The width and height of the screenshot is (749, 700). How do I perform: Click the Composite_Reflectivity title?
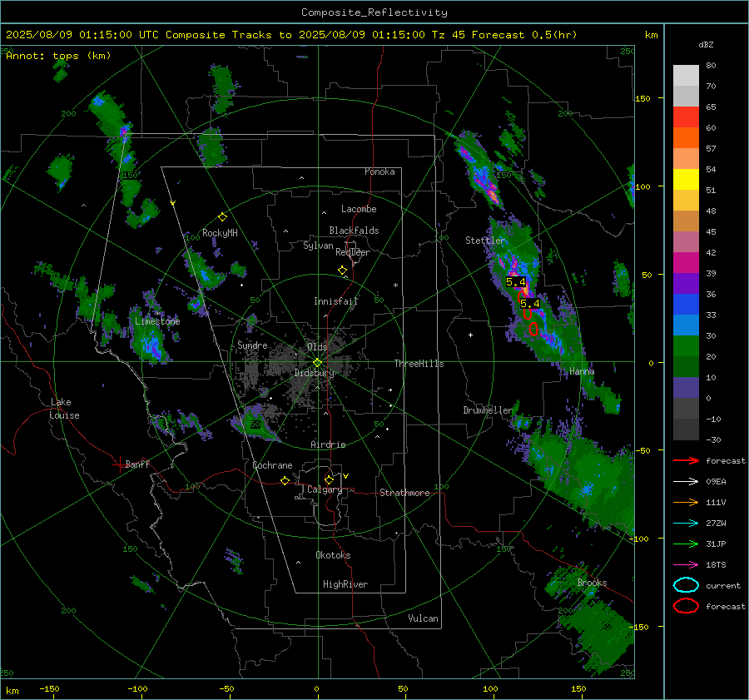pyautogui.click(x=374, y=12)
